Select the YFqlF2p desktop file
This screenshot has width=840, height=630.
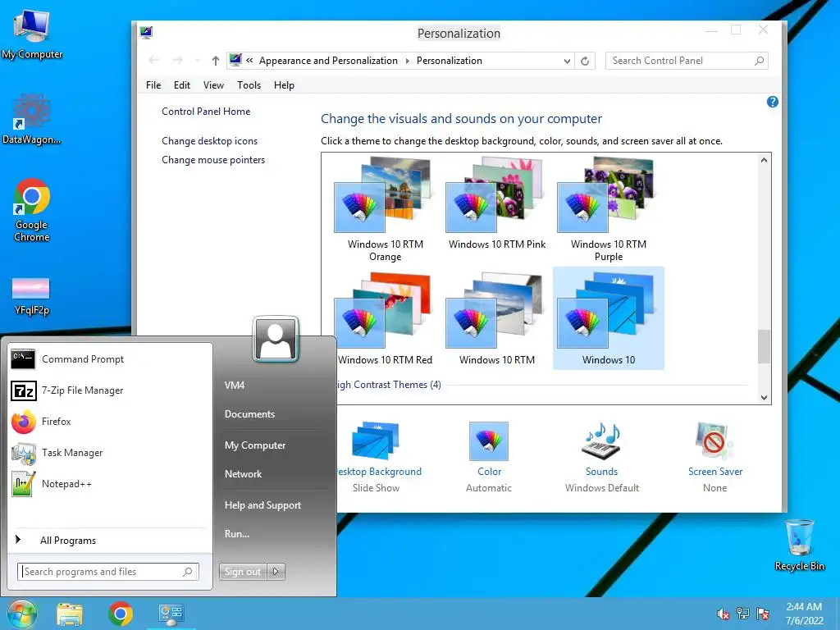click(x=32, y=295)
